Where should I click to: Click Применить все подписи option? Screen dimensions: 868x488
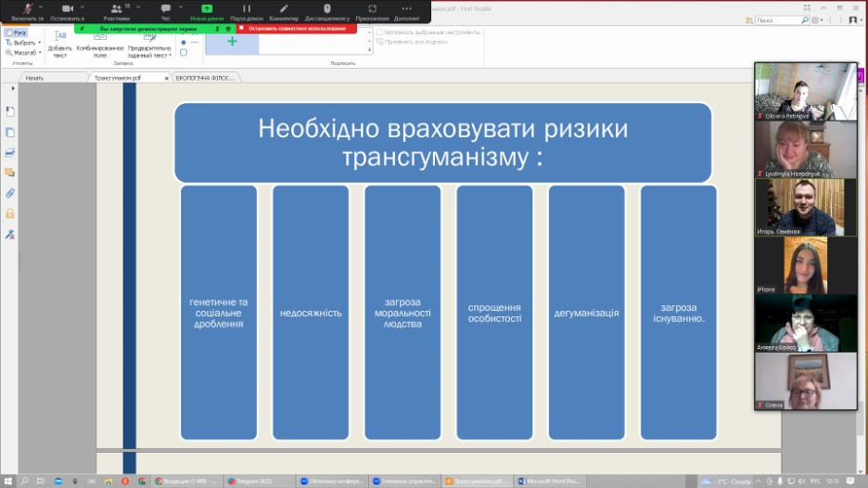click(x=412, y=42)
